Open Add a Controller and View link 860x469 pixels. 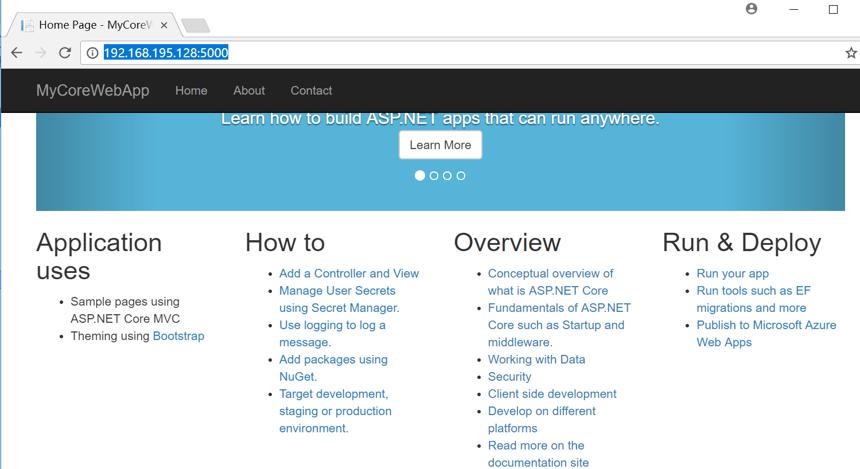point(349,273)
